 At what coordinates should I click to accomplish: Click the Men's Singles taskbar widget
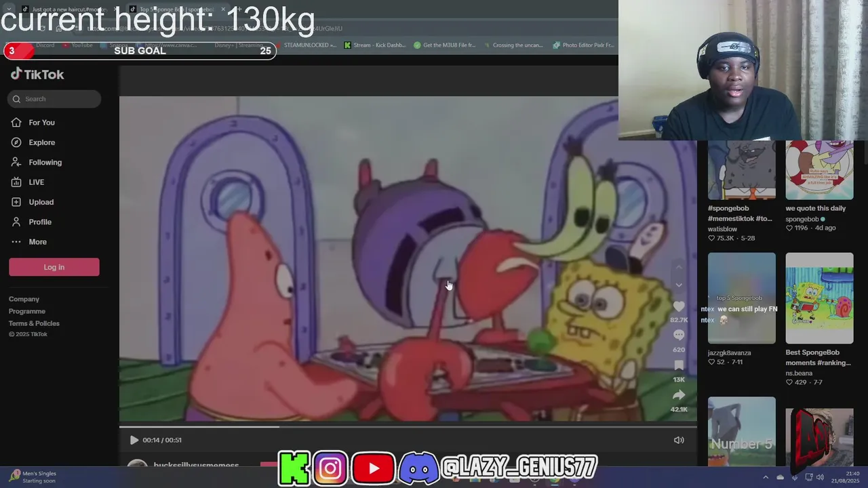point(34,477)
